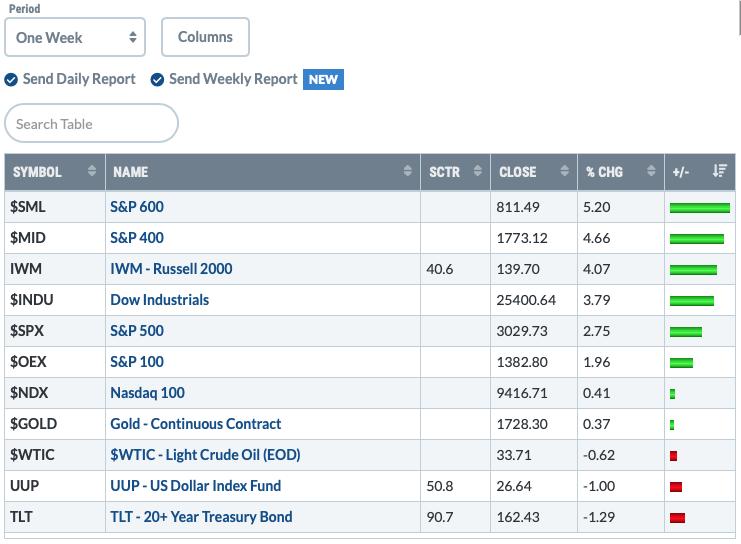This screenshot has width=741, height=544.
Task: Click the red change bar for TLT
Action: 677,518
